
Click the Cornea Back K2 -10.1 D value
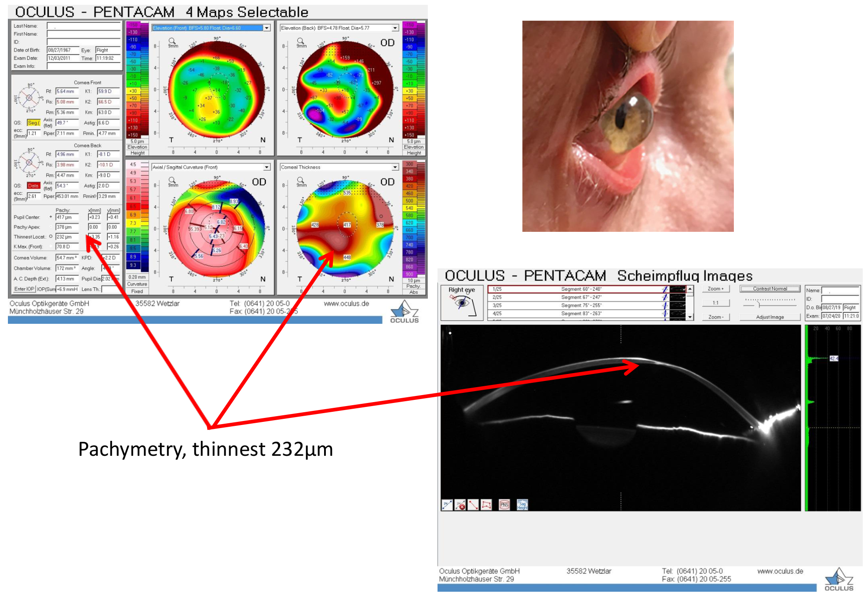[x=108, y=165]
